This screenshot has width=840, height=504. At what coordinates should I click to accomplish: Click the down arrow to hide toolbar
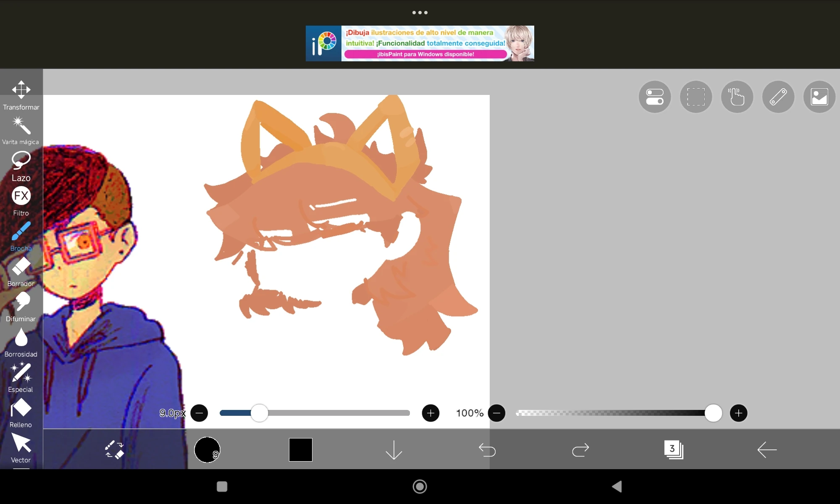click(x=394, y=450)
